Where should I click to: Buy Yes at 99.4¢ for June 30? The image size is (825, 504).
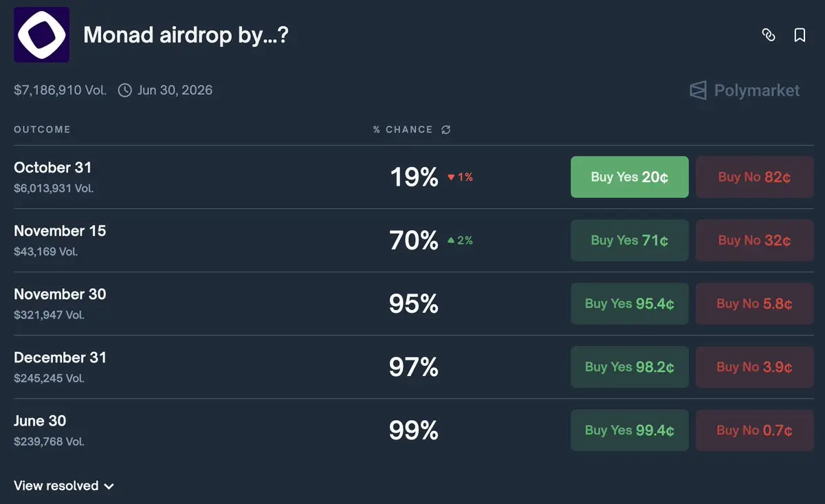(629, 430)
